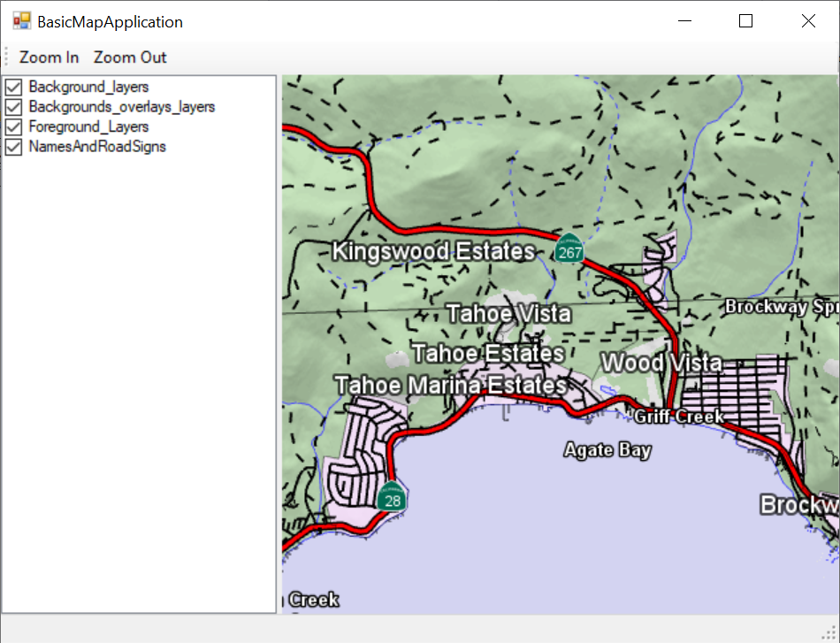Select the Tahoe Vista label on map
The image size is (840, 643).
[x=508, y=314]
